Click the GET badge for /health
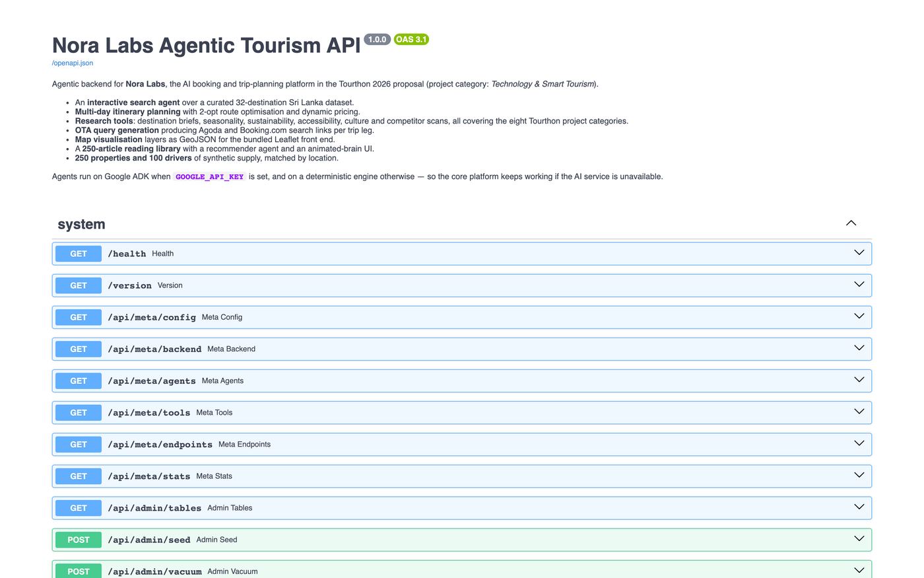This screenshot has height=578, width=924. pyautogui.click(x=79, y=254)
